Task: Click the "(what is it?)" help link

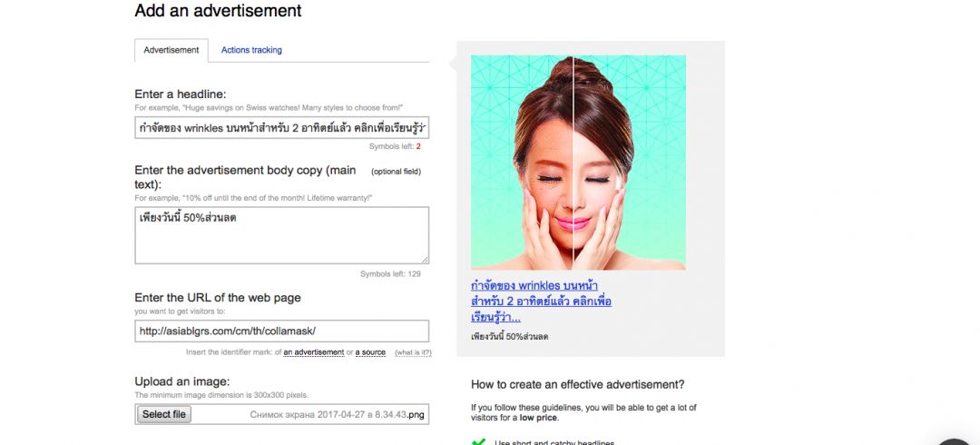Action: click(x=413, y=352)
